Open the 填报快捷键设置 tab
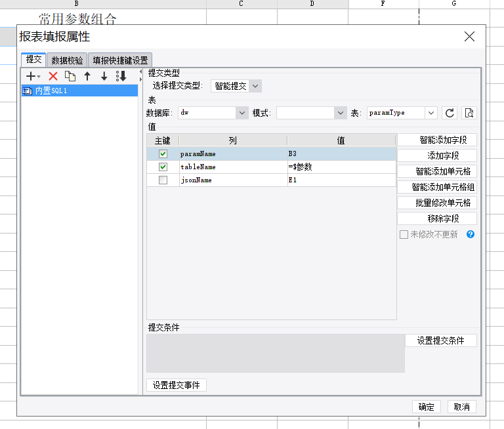This screenshot has height=429, width=504. click(x=120, y=60)
